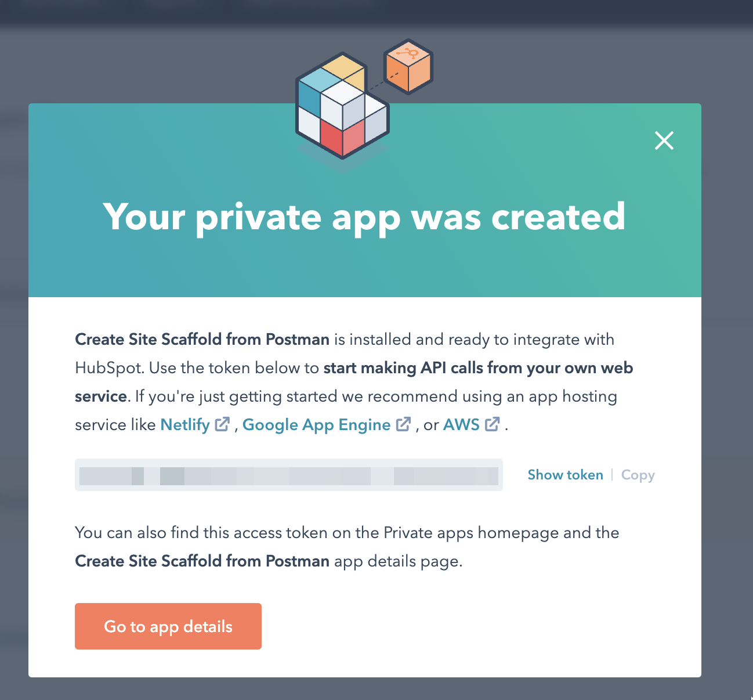Viewport: 753px width, 700px height.
Task: Click the external link icon beside Netlify
Action: (x=222, y=424)
